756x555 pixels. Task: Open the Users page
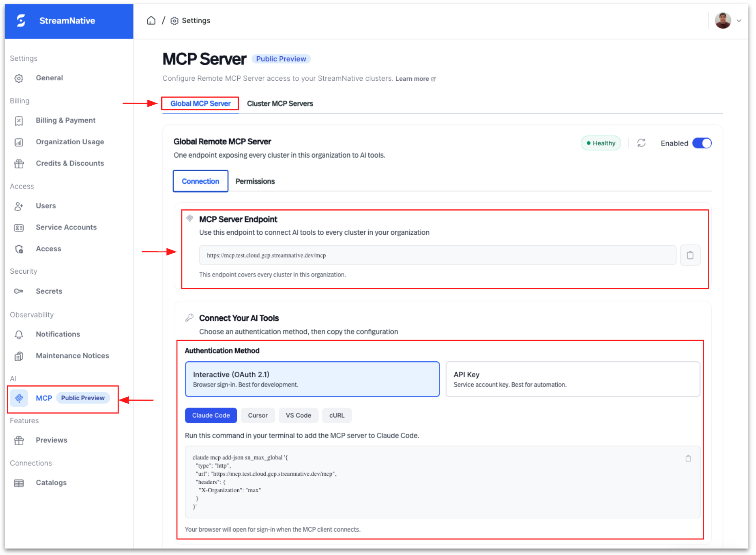click(x=46, y=206)
